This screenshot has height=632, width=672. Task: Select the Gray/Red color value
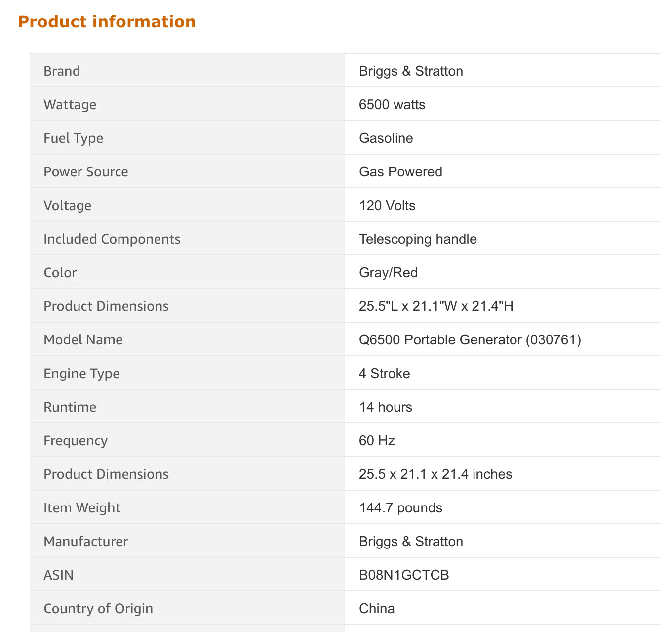tap(388, 273)
